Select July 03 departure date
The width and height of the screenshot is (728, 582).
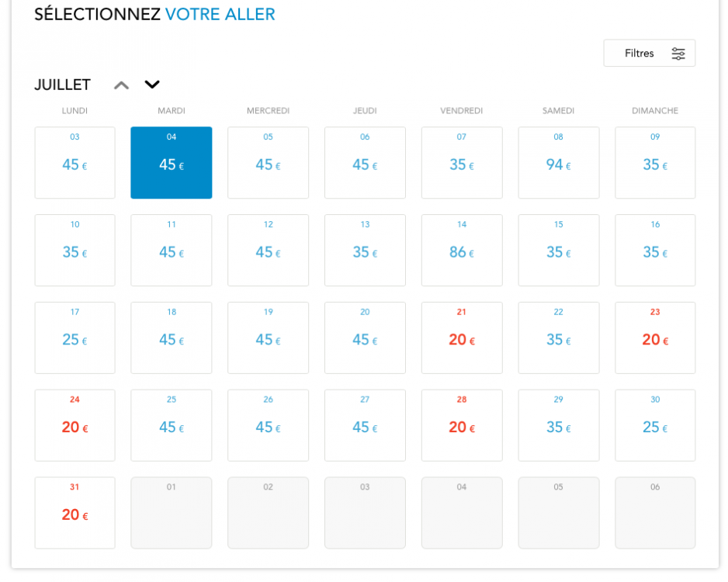pyautogui.click(x=75, y=163)
